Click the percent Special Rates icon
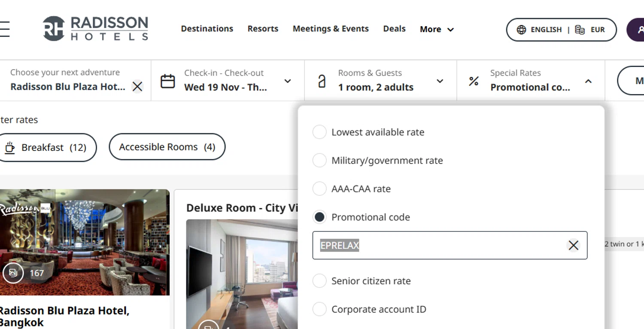Viewport: 644px width, 329px height. [474, 81]
